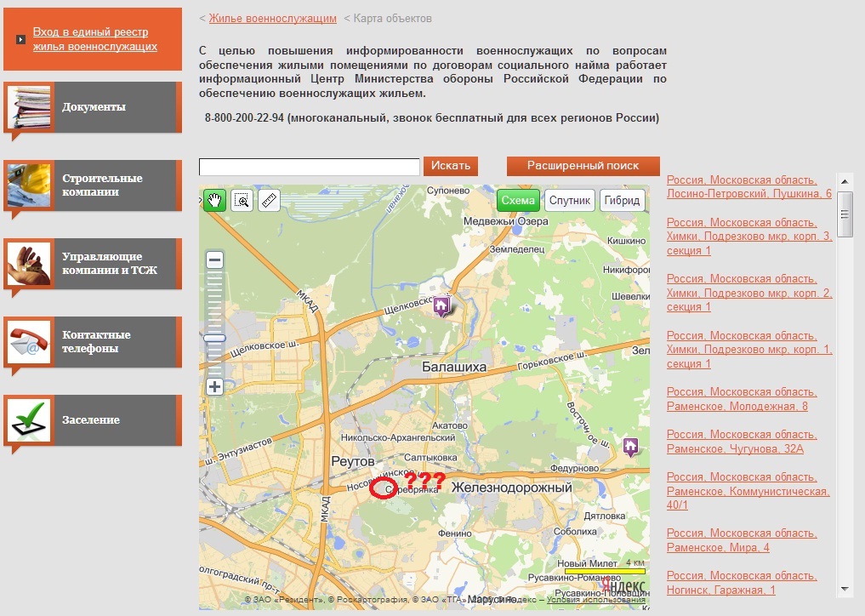Click the minus zoom out button
This screenshot has width=865, height=616.
click(215, 260)
